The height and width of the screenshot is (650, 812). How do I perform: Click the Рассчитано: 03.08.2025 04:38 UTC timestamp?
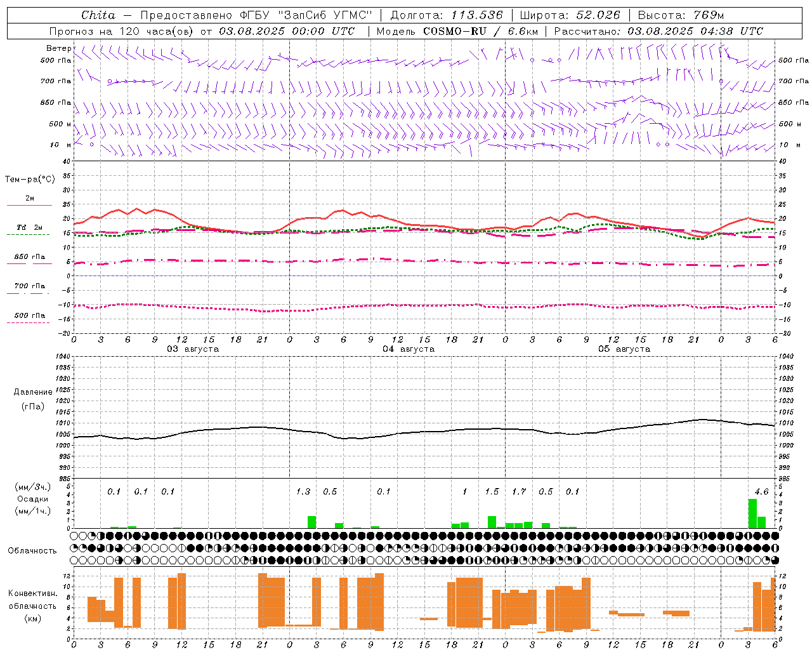[x=658, y=31]
